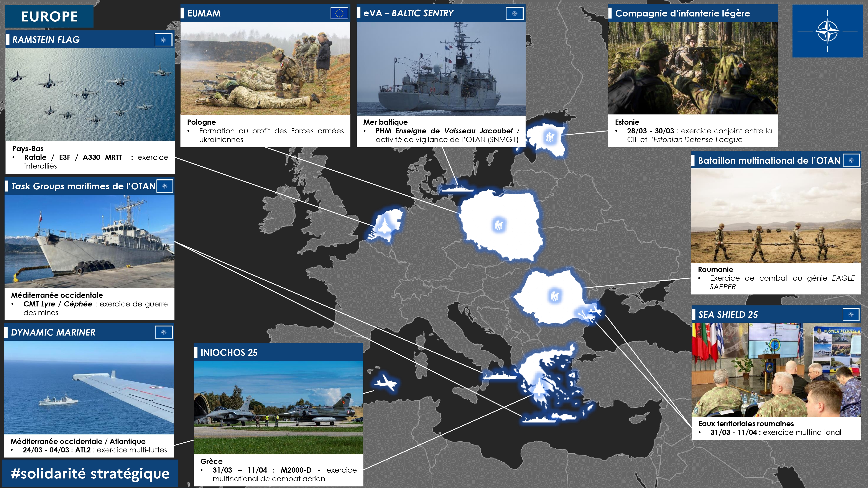Image resolution: width=868 pixels, height=488 pixels.
Task: Click the NATO flag icon in SEA SHIELD 25 header
Action: pos(851,314)
